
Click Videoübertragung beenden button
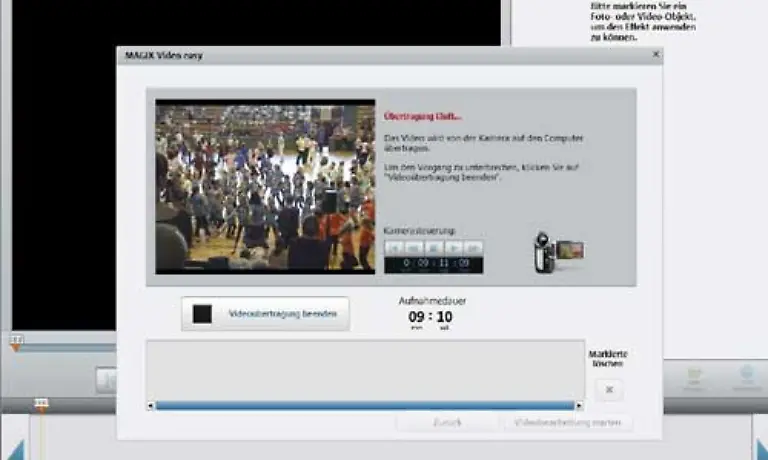pyautogui.click(x=266, y=314)
